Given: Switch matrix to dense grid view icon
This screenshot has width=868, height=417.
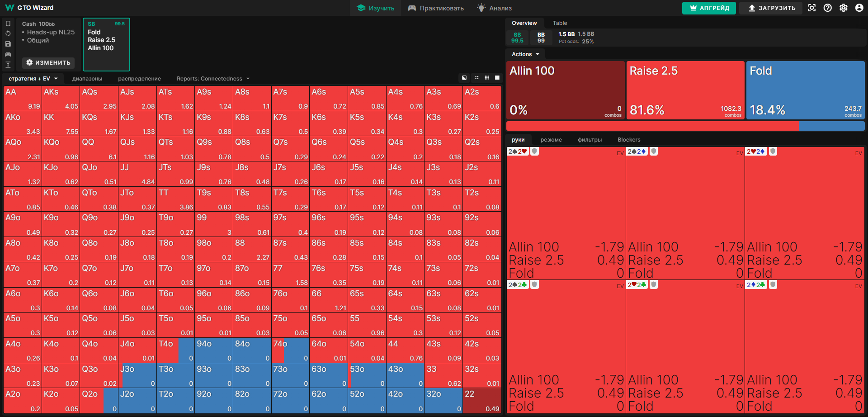Looking at the screenshot, I should 487,78.
